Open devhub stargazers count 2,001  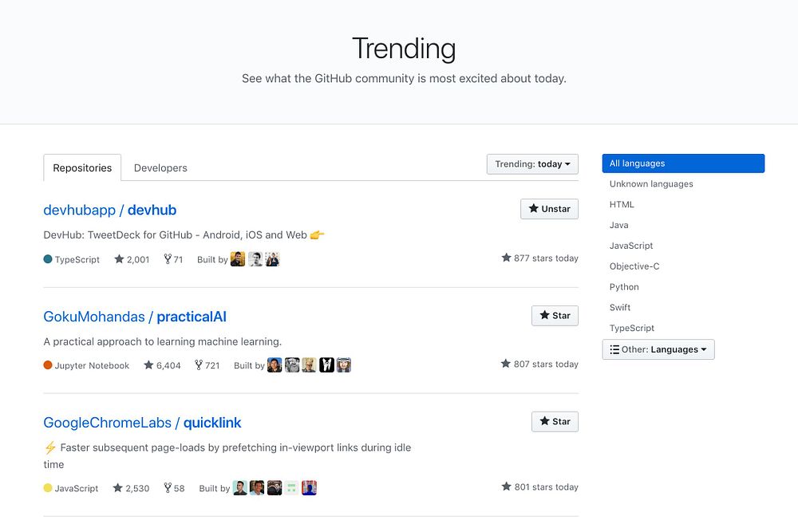point(132,259)
